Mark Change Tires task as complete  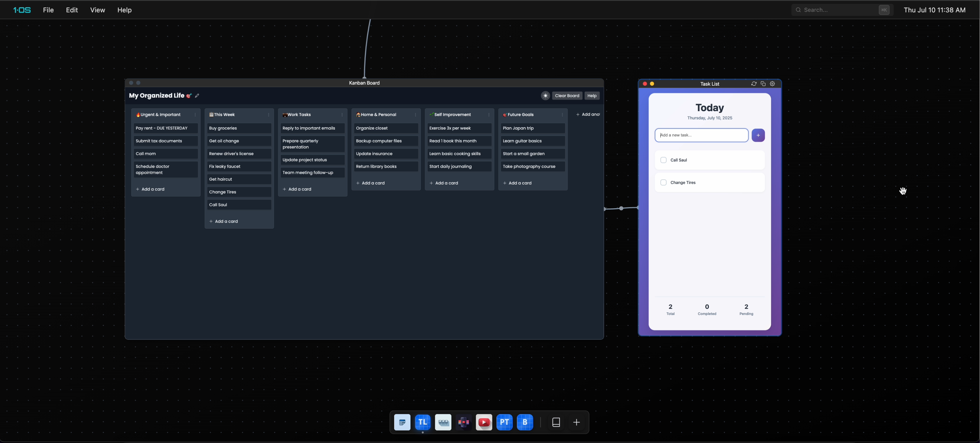(663, 183)
